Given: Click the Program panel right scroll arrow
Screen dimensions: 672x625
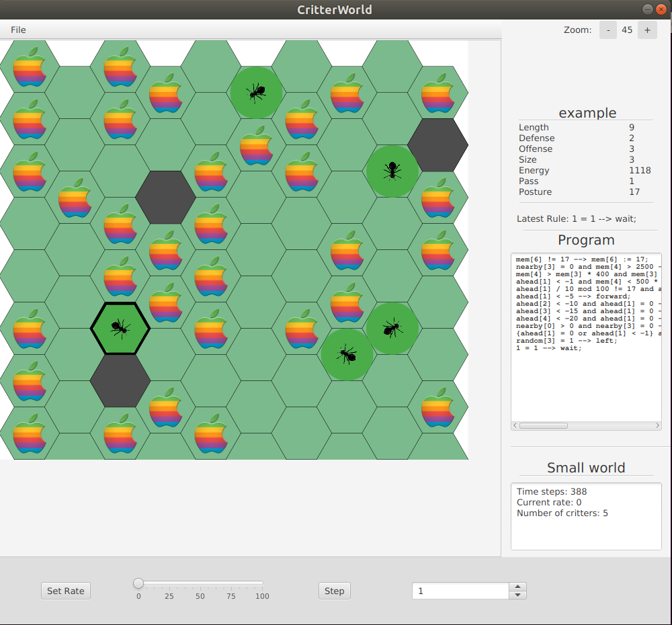Looking at the screenshot, I should click(x=657, y=425).
